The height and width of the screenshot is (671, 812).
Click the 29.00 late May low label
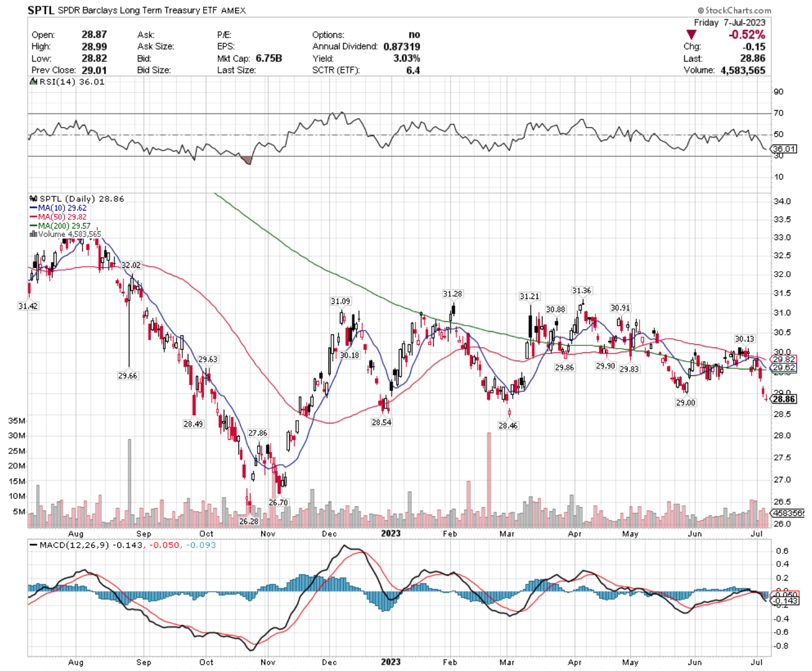point(686,403)
